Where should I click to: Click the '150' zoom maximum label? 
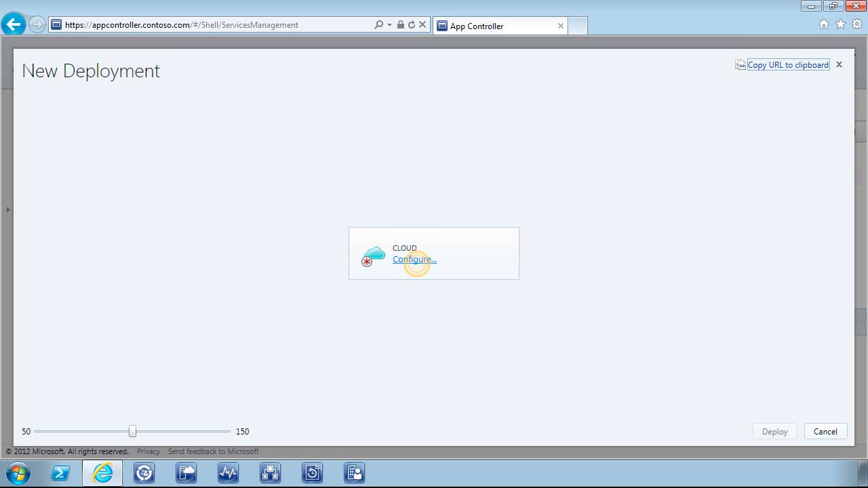[x=242, y=432]
